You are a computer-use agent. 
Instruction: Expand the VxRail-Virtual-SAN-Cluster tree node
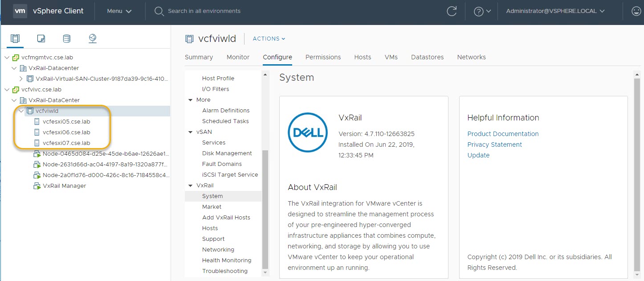pos(21,79)
